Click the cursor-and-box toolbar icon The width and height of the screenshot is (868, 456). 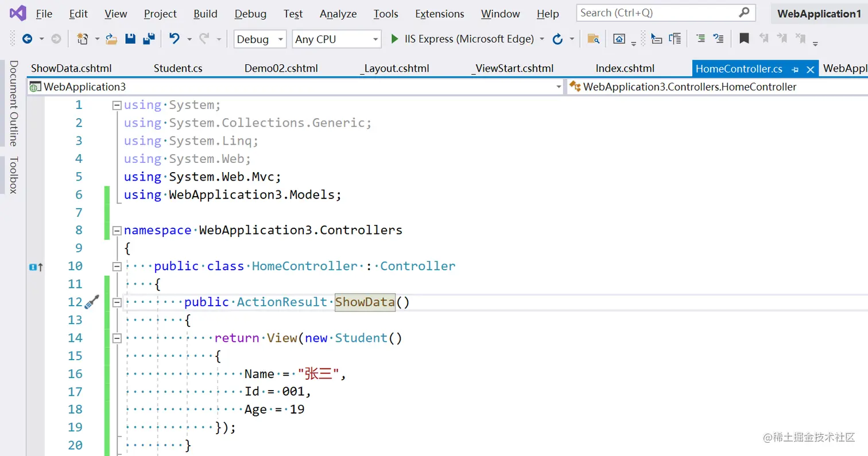(656, 39)
